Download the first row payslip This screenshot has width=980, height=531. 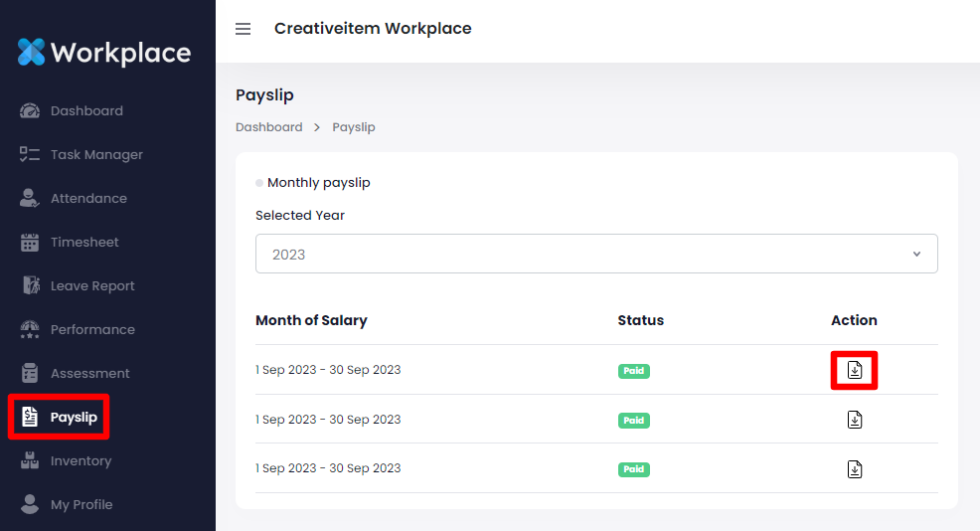coord(855,371)
